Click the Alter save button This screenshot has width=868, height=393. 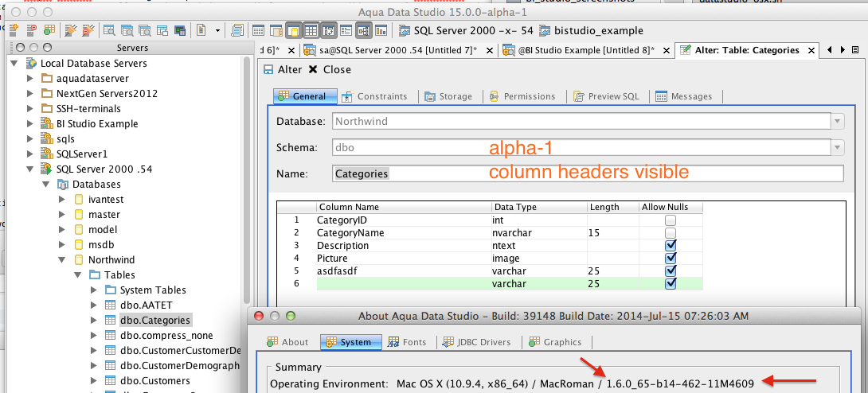[x=283, y=70]
